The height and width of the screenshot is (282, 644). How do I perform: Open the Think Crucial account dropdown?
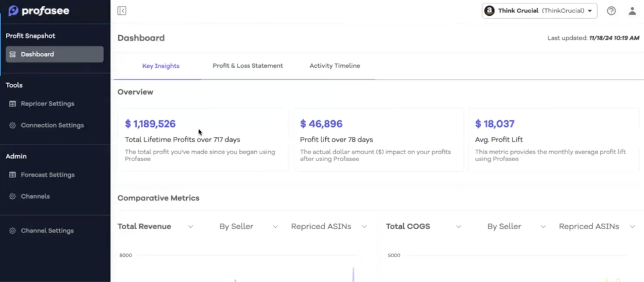pyautogui.click(x=539, y=11)
